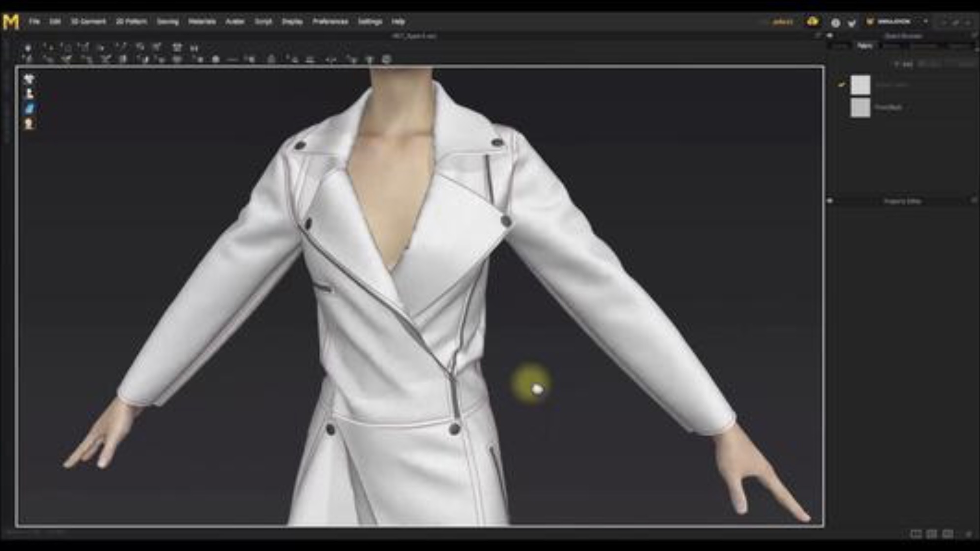Viewport: 980px width, 551px height.
Task: Toggle the avatar display icon in the 3D viewport
Action: [29, 93]
